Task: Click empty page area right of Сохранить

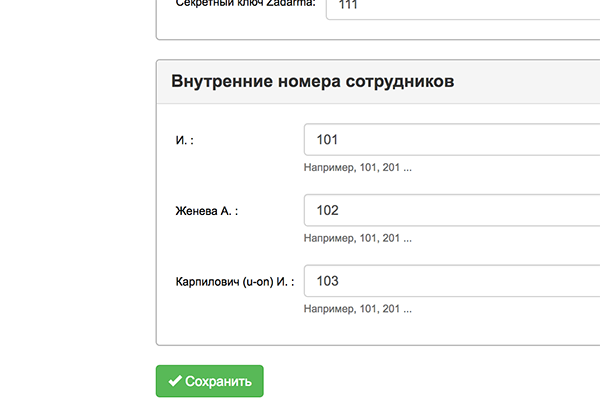Action: tap(430, 381)
